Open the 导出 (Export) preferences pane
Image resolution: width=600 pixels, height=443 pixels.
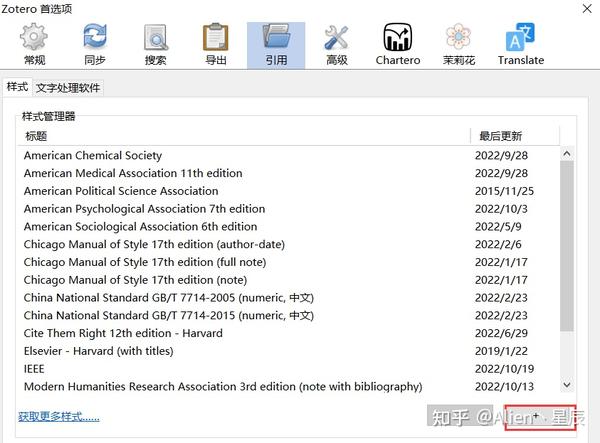(216, 45)
